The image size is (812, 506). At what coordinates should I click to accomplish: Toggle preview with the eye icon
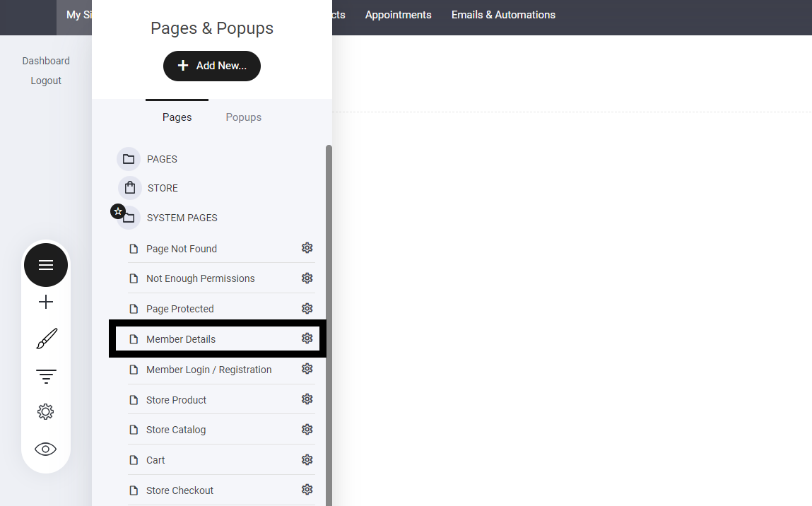coord(46,449)
